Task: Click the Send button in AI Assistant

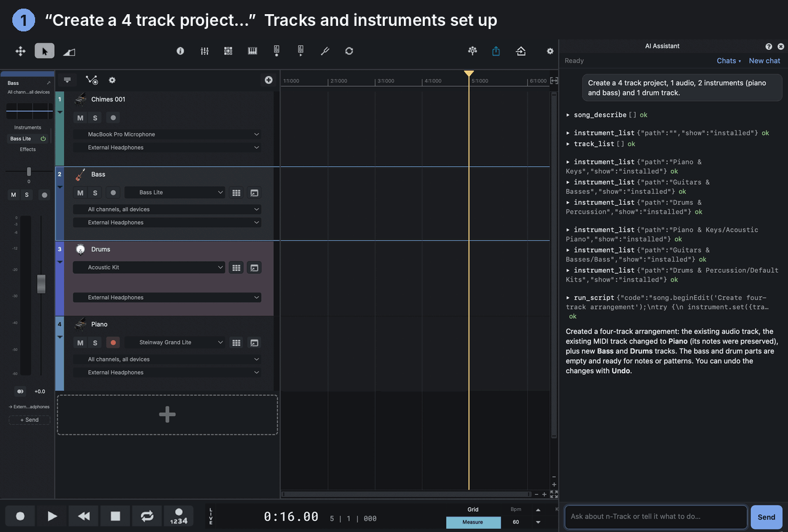Action: coord(766,517)
